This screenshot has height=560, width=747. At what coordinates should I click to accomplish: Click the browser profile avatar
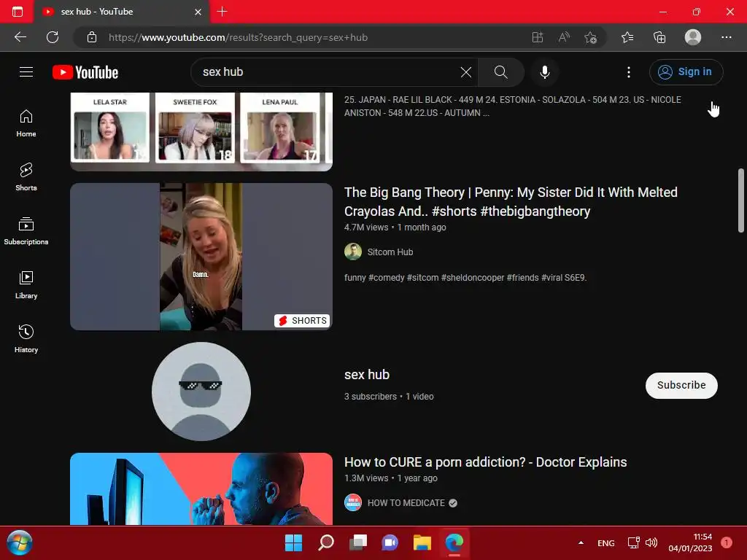click(693, 37)
